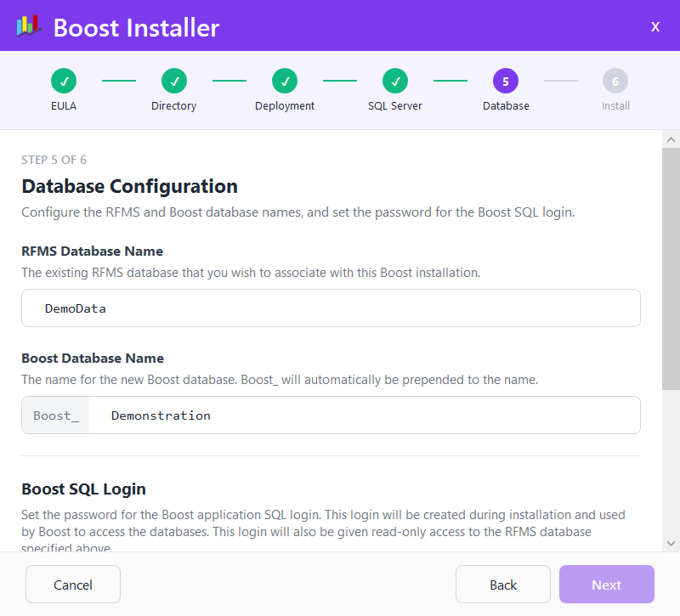
Task: Click the Directory step label
Action: pyautogui.click(x=174, y=105)
